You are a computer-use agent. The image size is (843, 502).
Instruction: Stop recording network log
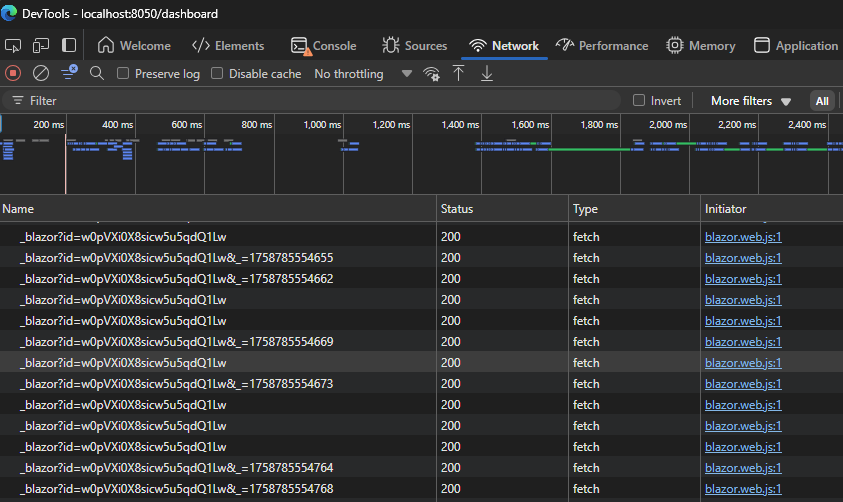(x=13, y=73)
